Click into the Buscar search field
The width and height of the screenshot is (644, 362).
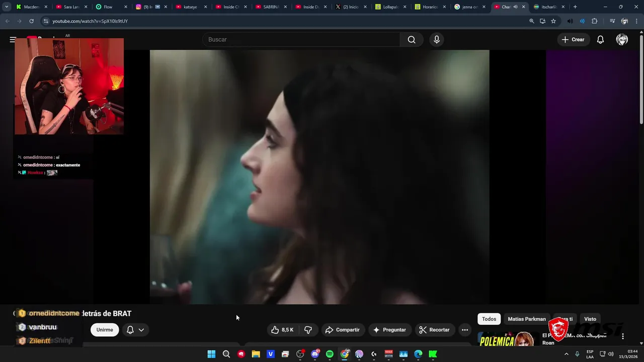[301, 40]
